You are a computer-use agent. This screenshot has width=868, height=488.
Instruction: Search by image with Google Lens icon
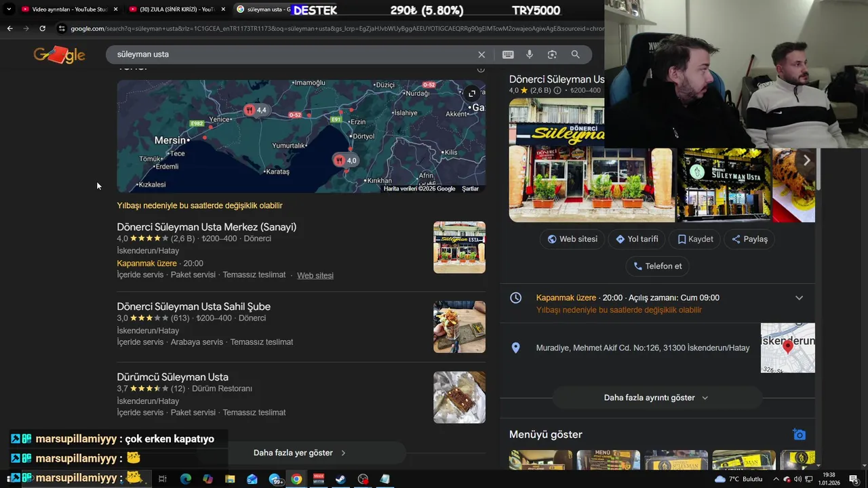[x=552, y=54]
